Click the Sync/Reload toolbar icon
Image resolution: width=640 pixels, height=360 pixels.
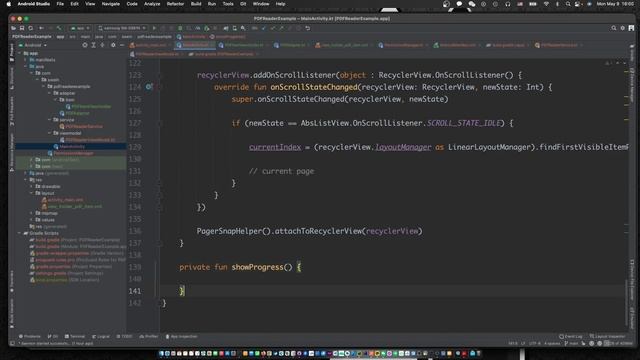31,28
